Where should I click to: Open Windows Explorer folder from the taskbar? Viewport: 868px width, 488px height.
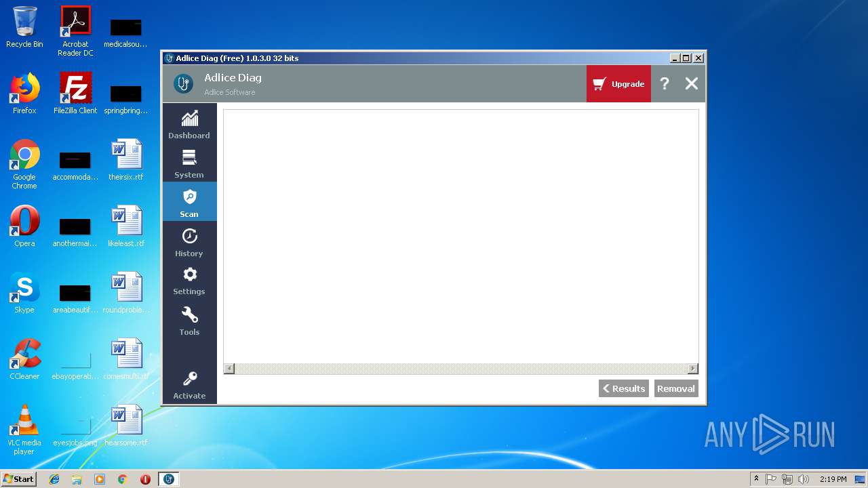pos(77,479)
